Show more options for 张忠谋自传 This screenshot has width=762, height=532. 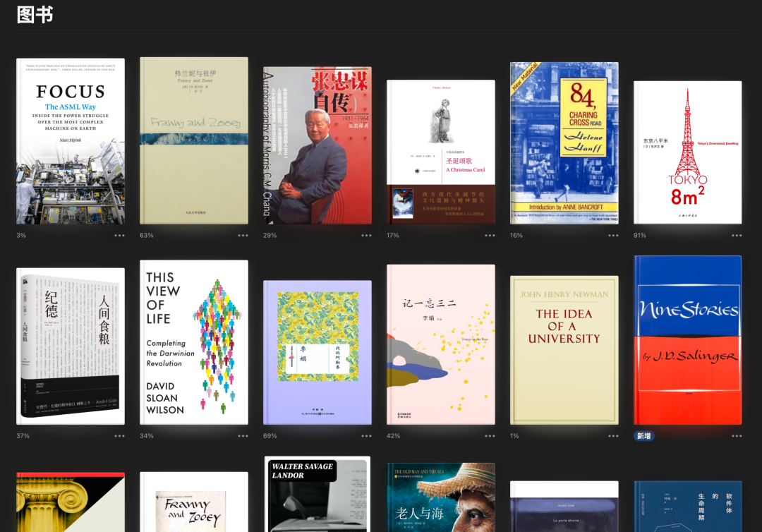tap(366, 236)
